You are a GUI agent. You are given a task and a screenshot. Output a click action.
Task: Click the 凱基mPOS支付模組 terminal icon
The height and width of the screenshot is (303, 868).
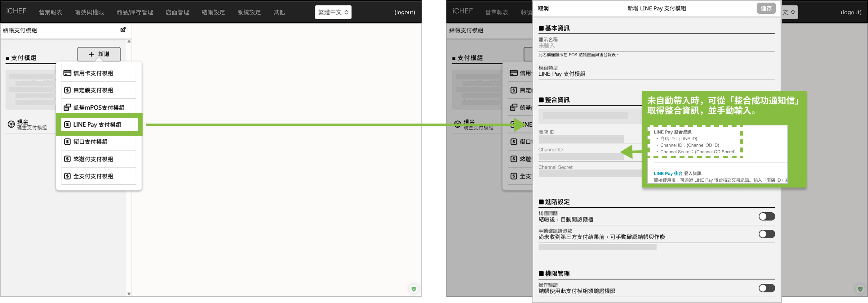(67, 107)
